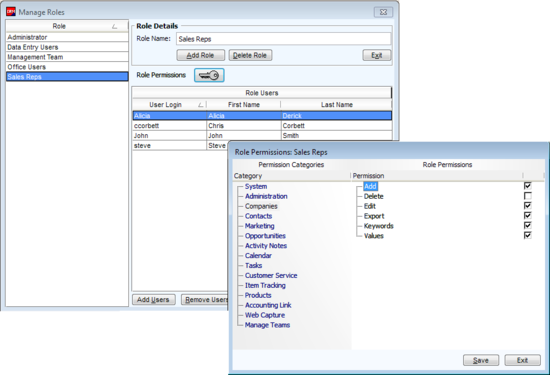Toggle the Add permission checkbox
The image size is (550, 375).
pos(527,186)
